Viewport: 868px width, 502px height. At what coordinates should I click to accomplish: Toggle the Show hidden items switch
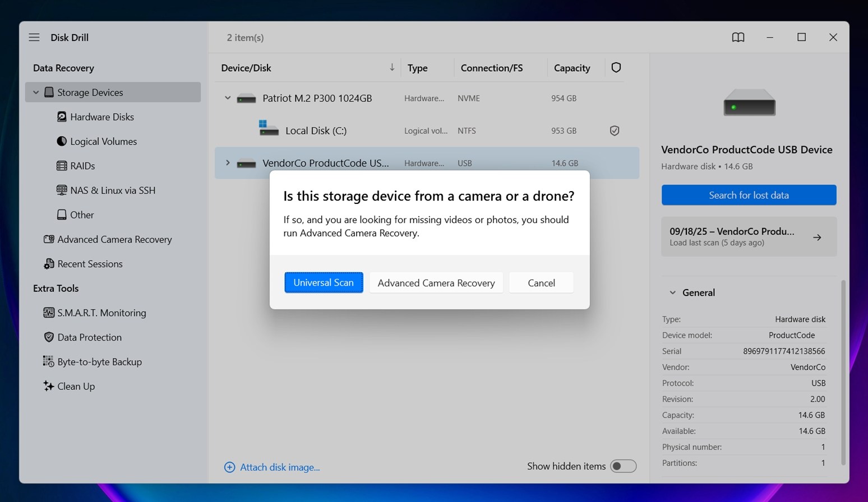click(623, 466)
